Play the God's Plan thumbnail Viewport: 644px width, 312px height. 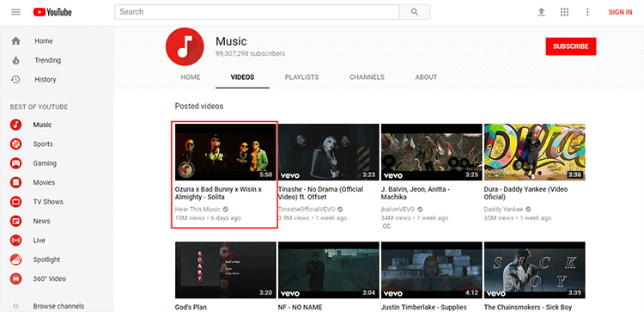pos(226,270)
